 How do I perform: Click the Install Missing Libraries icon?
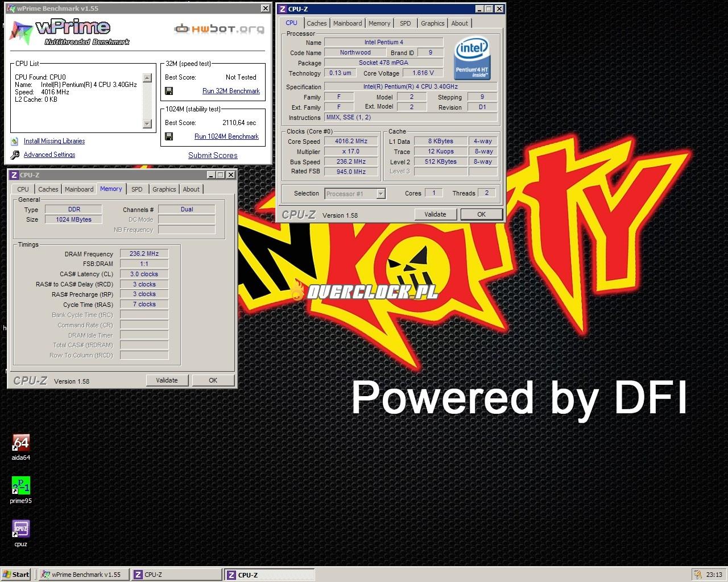tap(15, 141)
